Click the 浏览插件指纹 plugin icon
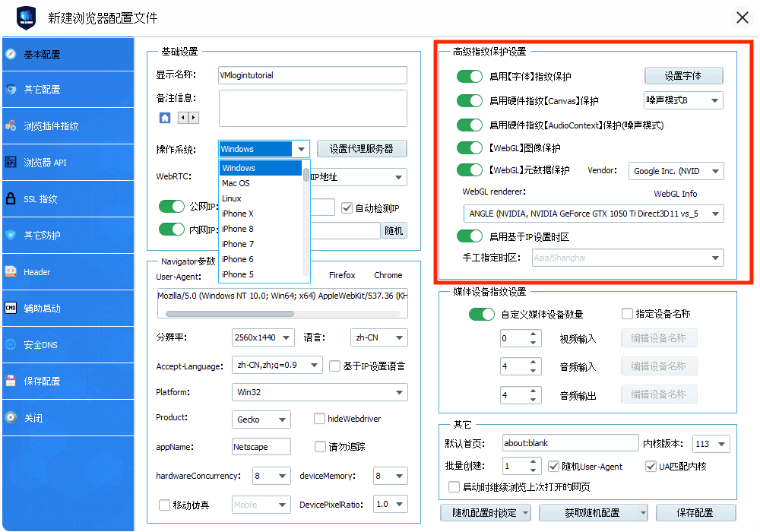The height and width of the screenshot is (532, 760). (x=11, y=125)
